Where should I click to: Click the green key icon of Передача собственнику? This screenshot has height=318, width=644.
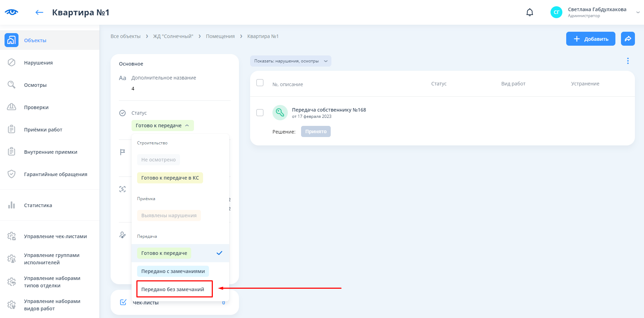pyautogui.click(x=280, y=112)
